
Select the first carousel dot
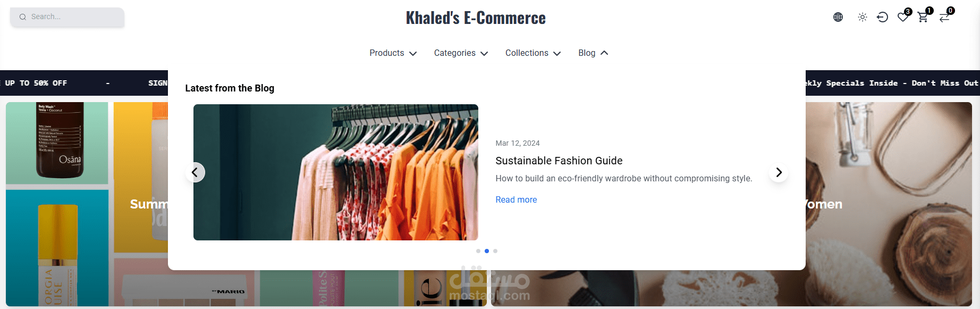(x=478, y=251)
